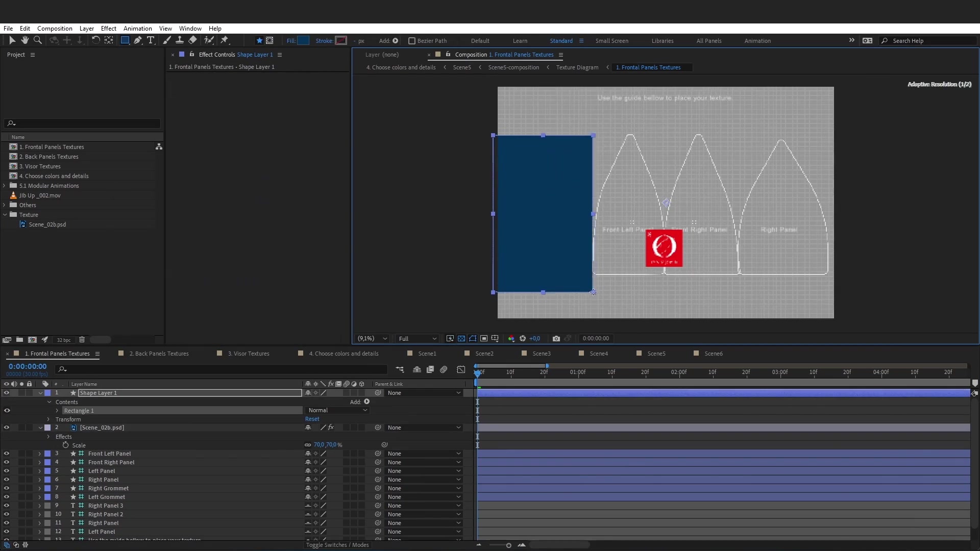Select the Hand tool
This screenshot has height=551, width=980.
pos(24,40)
